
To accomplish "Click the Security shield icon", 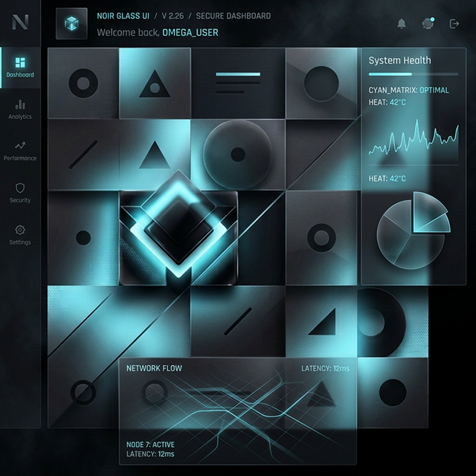I will click(x=20, y=188).
